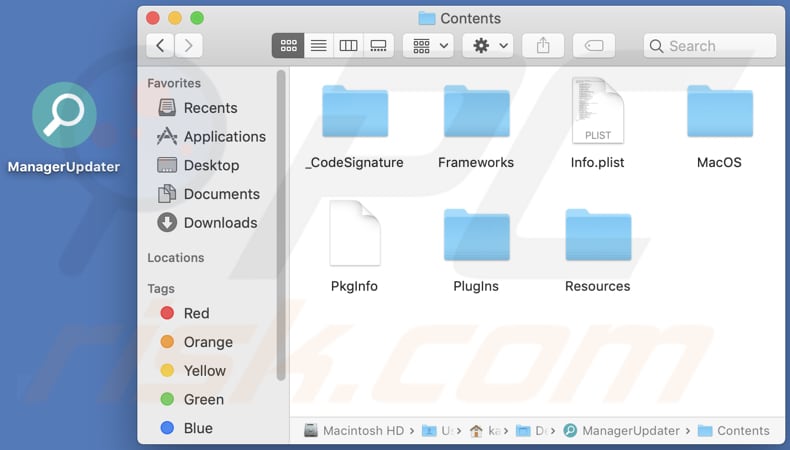Focus the Search field
The width and height of the screenshot is (790, 450).
tap(709, 46)
